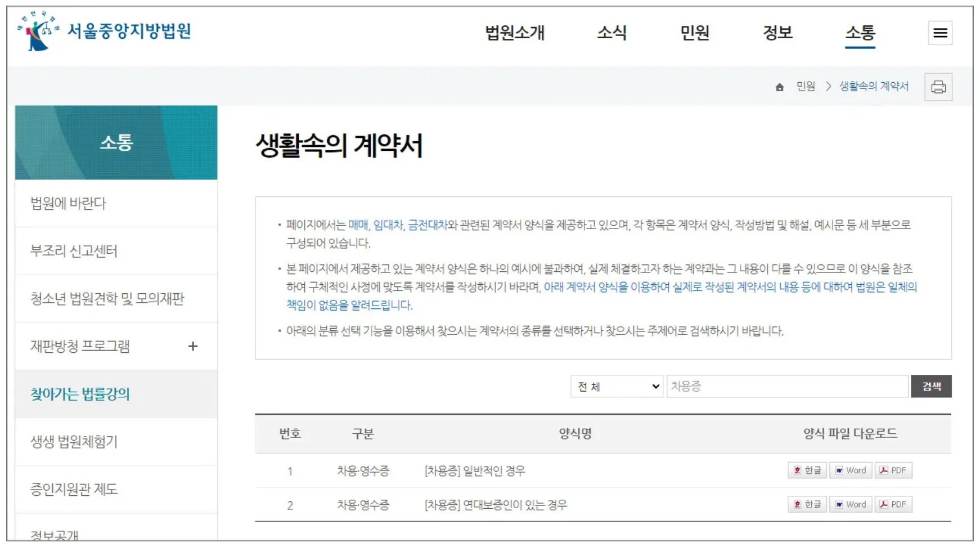980x547 pixels.
Task: Click the home icon in breadcrumb
Action: pyautogui.click(x=780, y=86)
